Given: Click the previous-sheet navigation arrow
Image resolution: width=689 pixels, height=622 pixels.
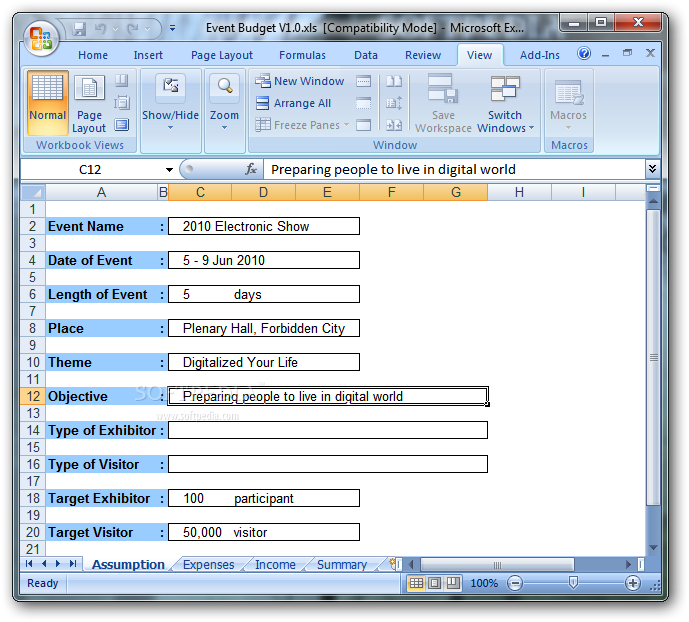Looking at the screenshot, I should (x=44, y=564).
